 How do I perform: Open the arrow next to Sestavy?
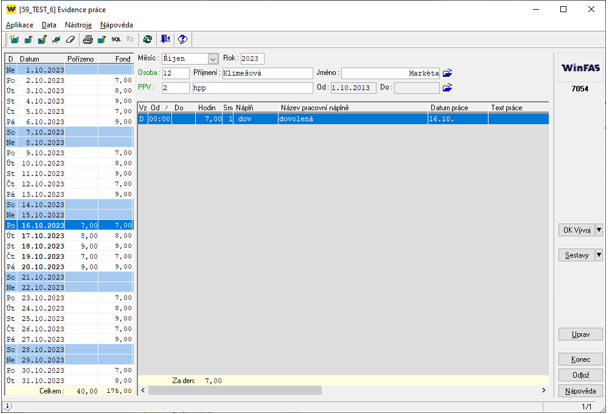coord(599,255)
